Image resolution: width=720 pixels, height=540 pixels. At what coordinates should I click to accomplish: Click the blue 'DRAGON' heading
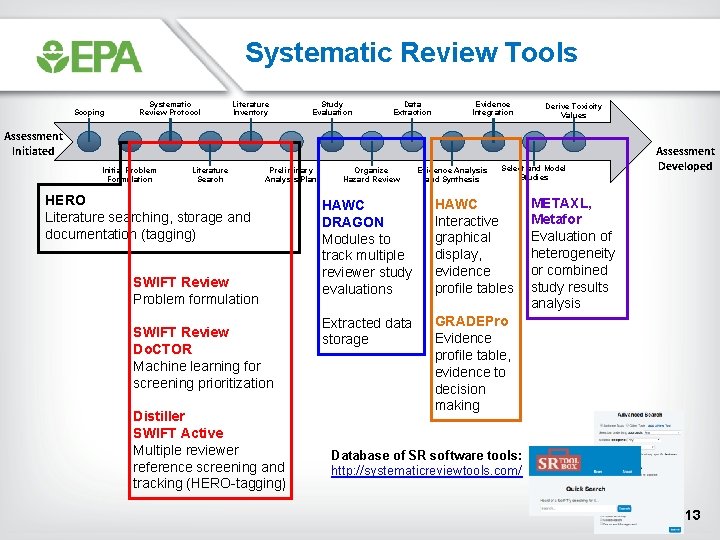(353, 222)
